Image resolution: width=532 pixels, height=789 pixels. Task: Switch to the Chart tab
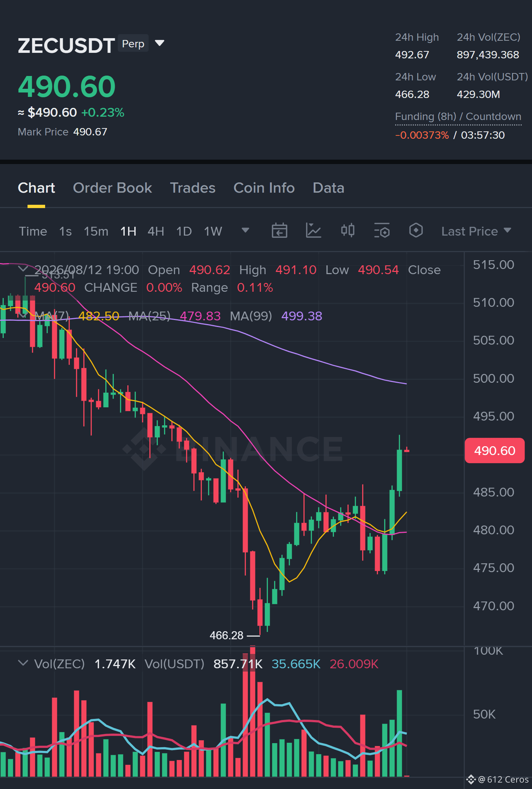36,188
